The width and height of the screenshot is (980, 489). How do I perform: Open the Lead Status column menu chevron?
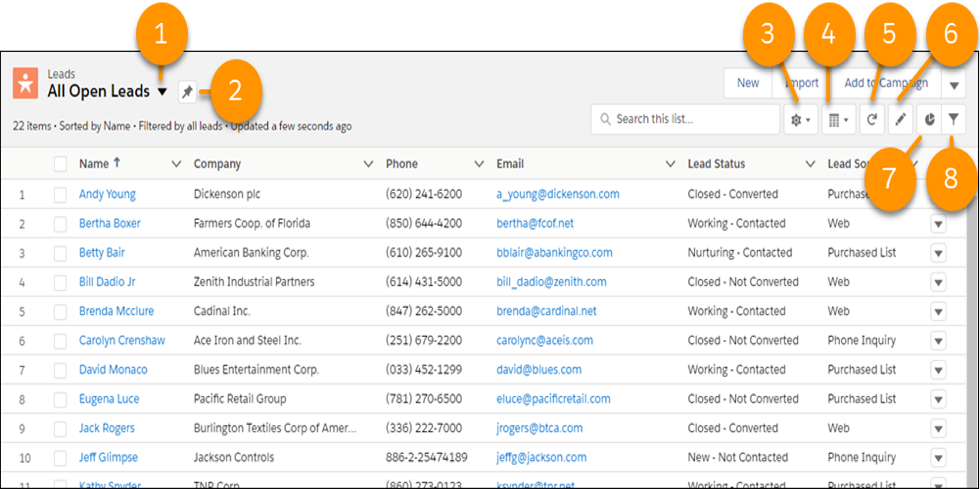[810, 164]
